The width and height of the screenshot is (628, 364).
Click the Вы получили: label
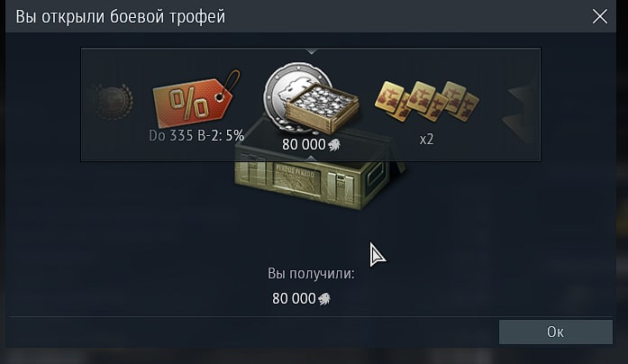tap(311, 274)
